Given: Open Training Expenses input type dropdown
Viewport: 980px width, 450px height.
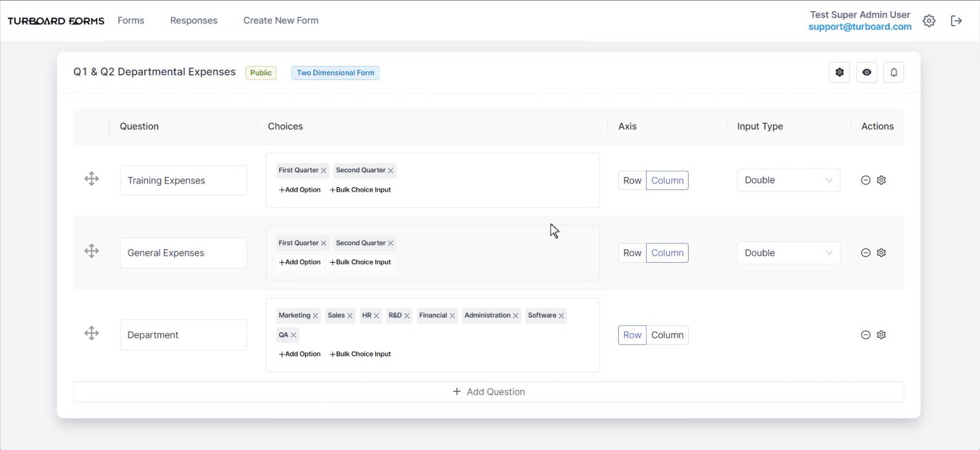Looking at the screenshot, I should 789,180.
